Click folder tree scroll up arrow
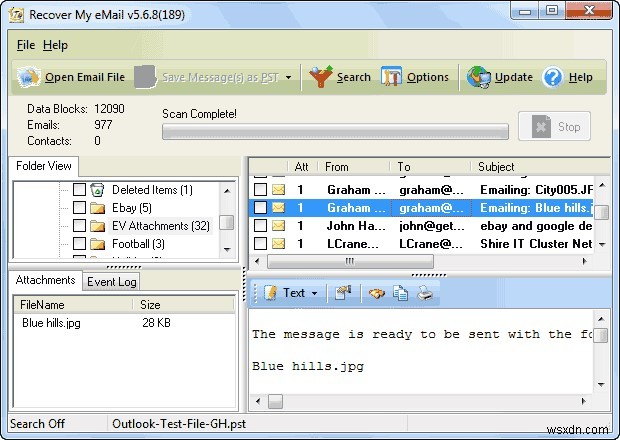Screen dimensions: 620x440 (227, 191)
